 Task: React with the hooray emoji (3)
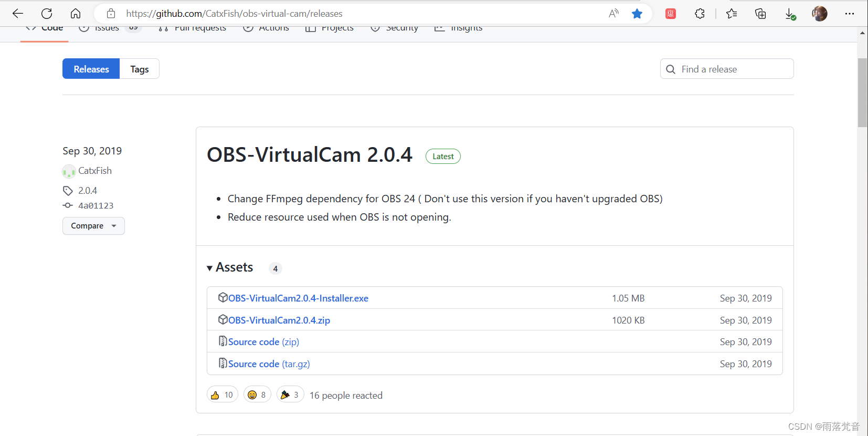pyautogui.click(x=290, y=395)
